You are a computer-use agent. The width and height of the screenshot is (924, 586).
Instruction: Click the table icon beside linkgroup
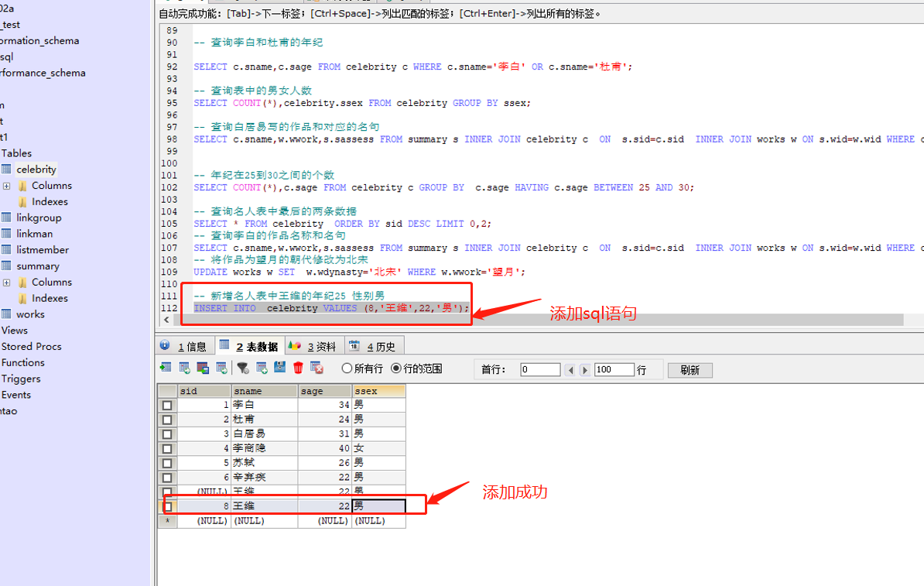(6, 218)
